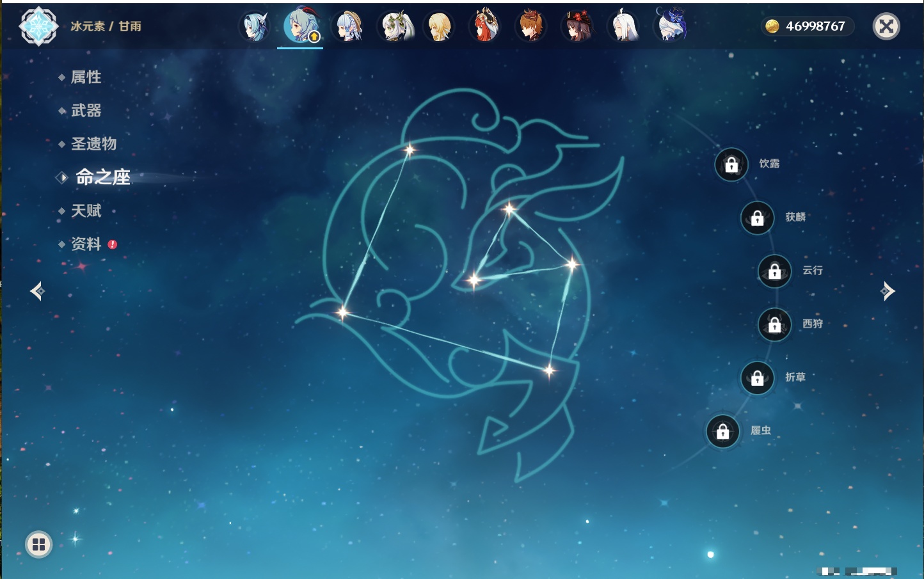The height and width of the screenshot is (579, 924).
Task: Switch to Ayaka wearing the straw hat
Action: coord(347,26)
